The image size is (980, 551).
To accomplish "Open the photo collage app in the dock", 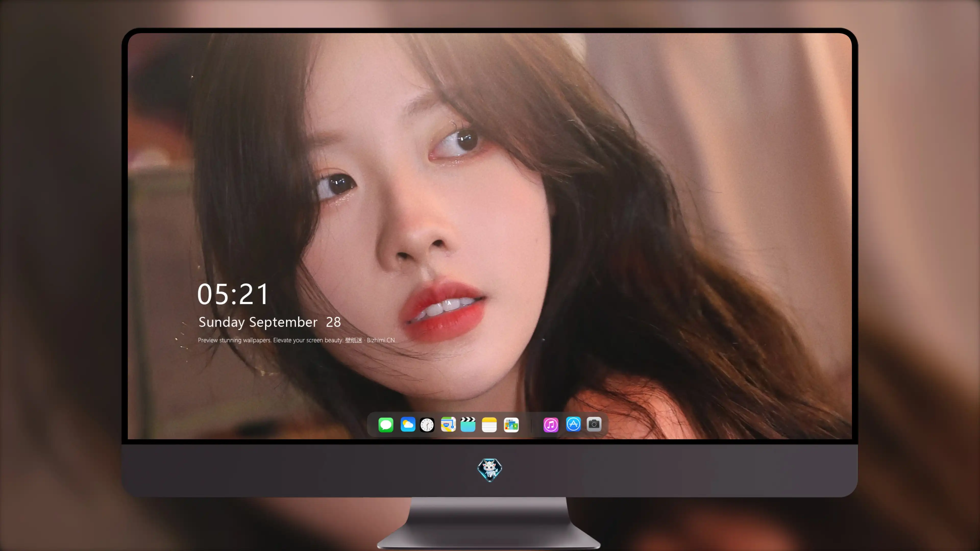I will [511, 424].
